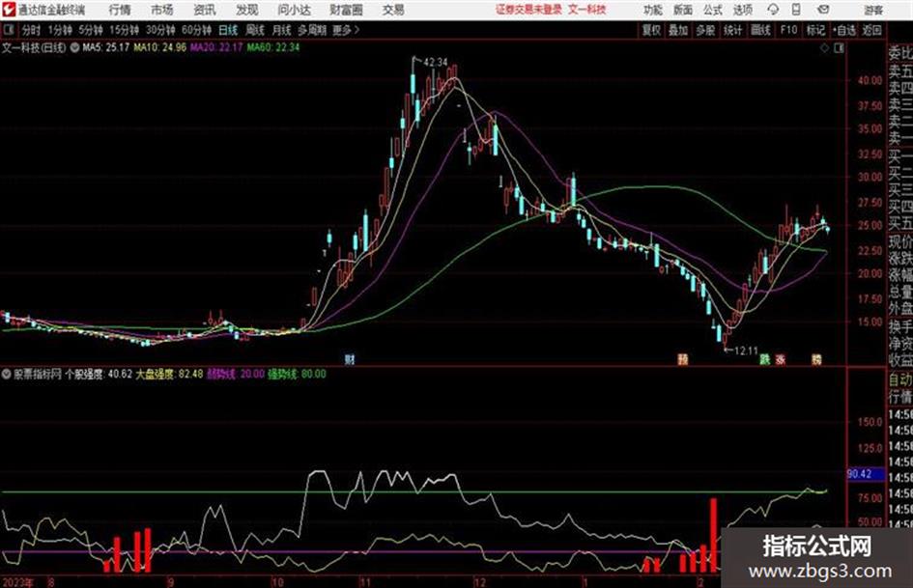
Task: Click the red 文一科技 name in title bar
Action: coord(587,10)
